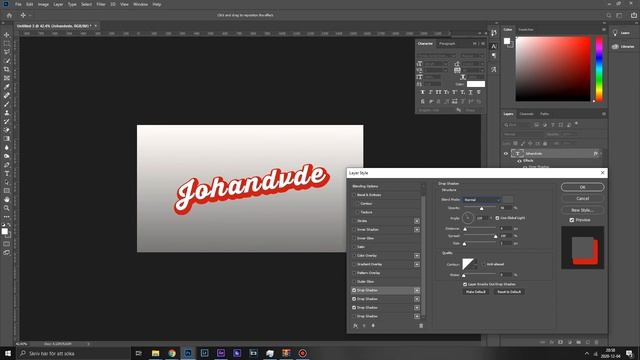Screen dimensions: 640x360
Task: Toggle All Caps in the Character panel
Action: coord(438,92)
